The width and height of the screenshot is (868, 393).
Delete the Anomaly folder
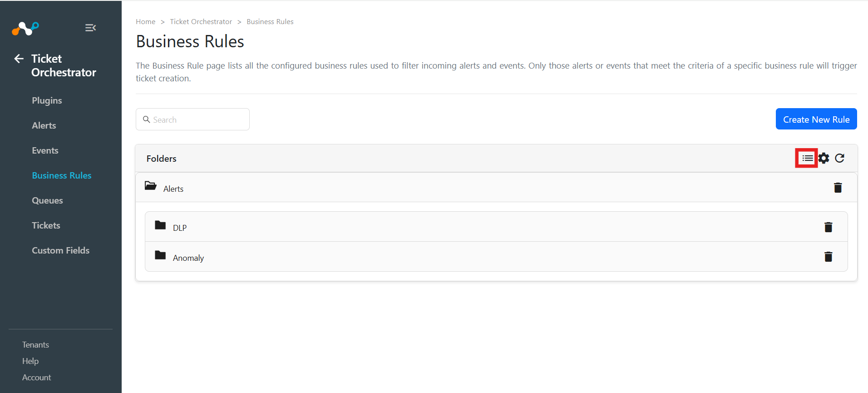click(828, 257)
